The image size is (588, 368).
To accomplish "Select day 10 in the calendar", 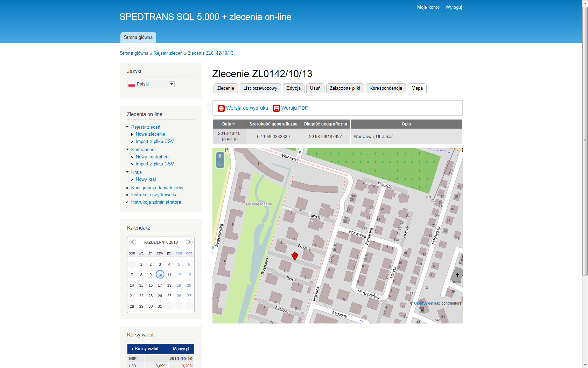I will pyautogui.click(x=160, y=275).
